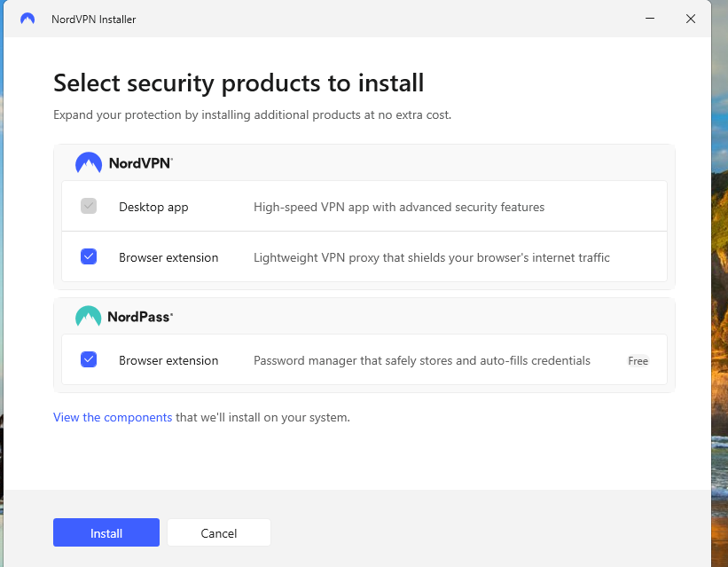Click 'High-speed VPN app with advanced security features' text
Screen dimensions: 728x567
tap(399, 208)
